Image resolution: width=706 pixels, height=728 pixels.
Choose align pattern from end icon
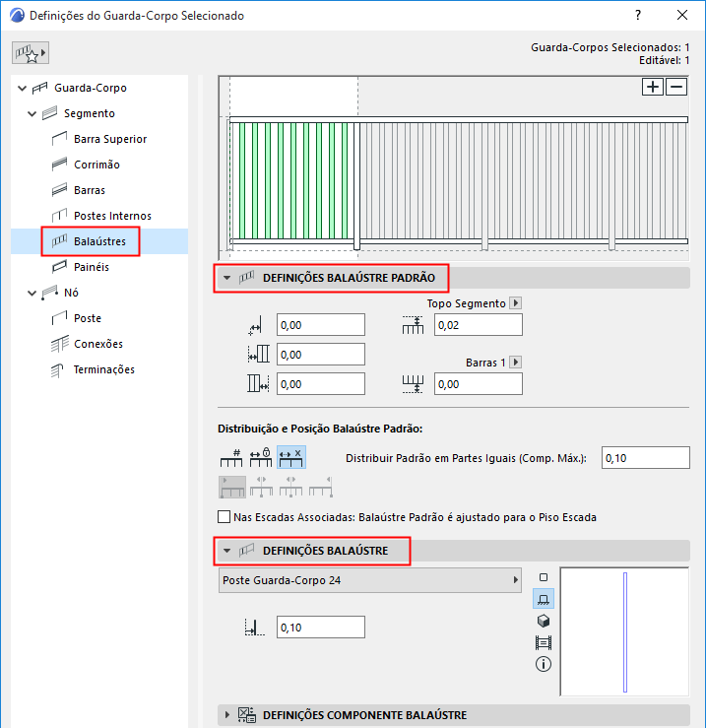(321, 487)
